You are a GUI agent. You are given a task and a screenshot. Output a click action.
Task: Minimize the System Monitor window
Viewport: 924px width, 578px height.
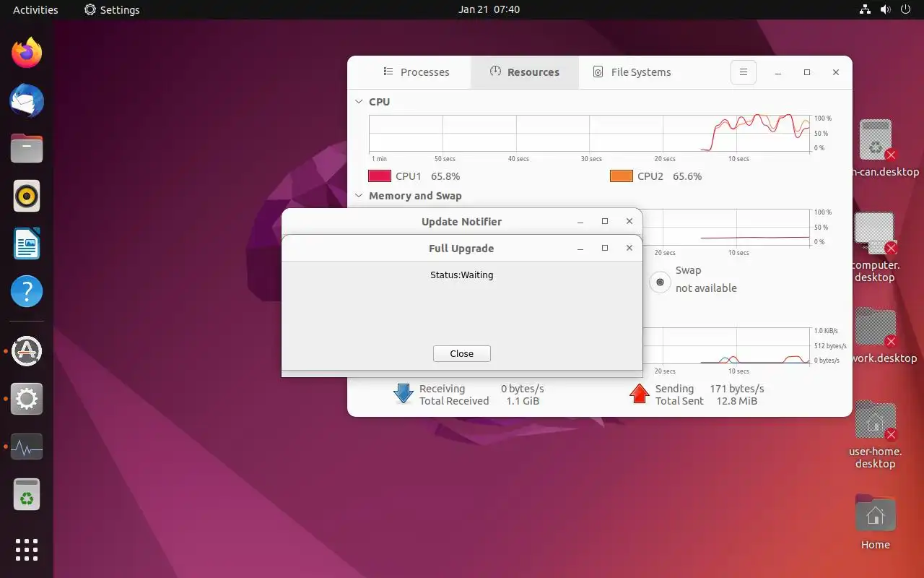[x=778, y=72]
